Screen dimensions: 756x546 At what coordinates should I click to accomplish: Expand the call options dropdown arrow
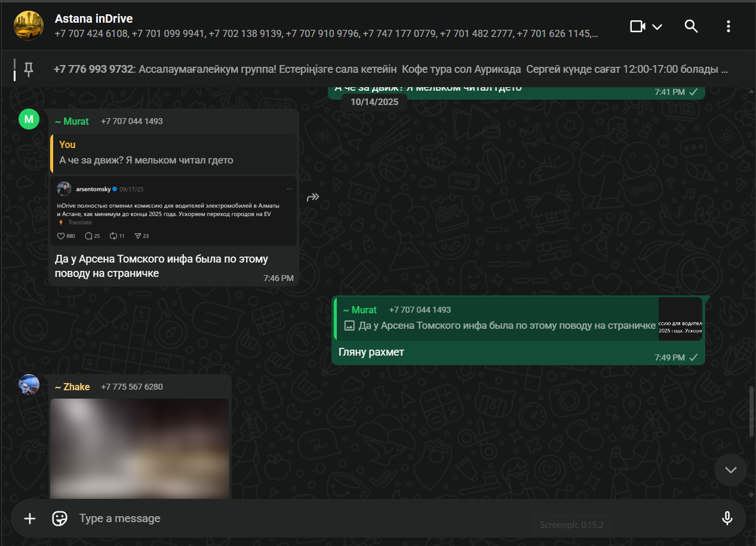[657, 27]
